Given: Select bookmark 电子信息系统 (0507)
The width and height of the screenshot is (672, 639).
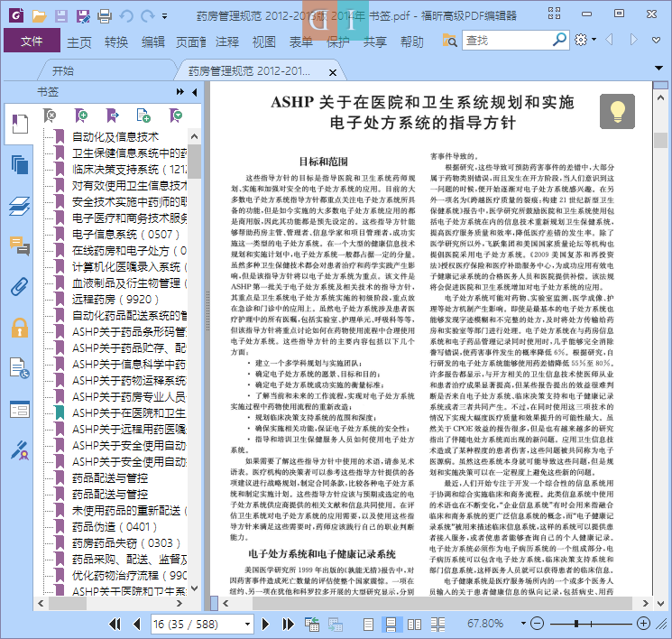Looking at the screenshot, I should [x=125, y=235].
